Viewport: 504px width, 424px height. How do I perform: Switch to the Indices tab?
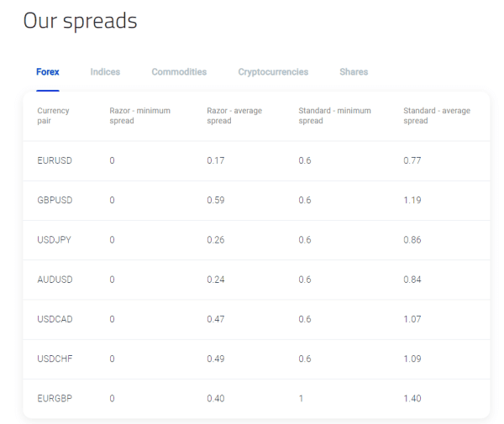tap(105, 71)
